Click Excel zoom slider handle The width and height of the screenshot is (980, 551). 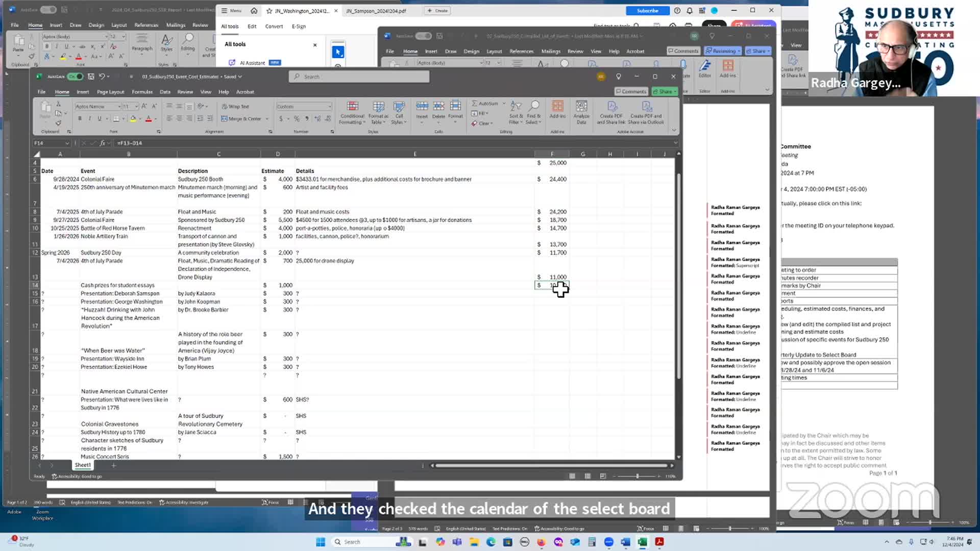click(637, 476)
